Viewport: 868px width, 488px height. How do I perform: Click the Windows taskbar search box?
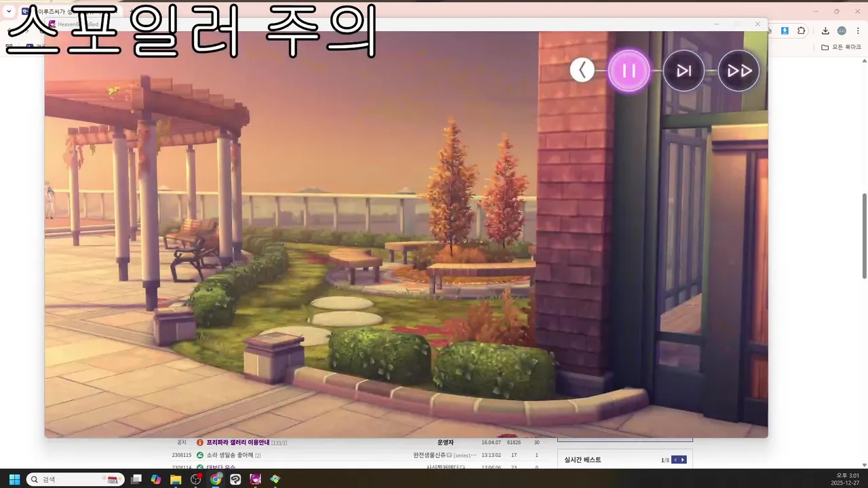75,479
